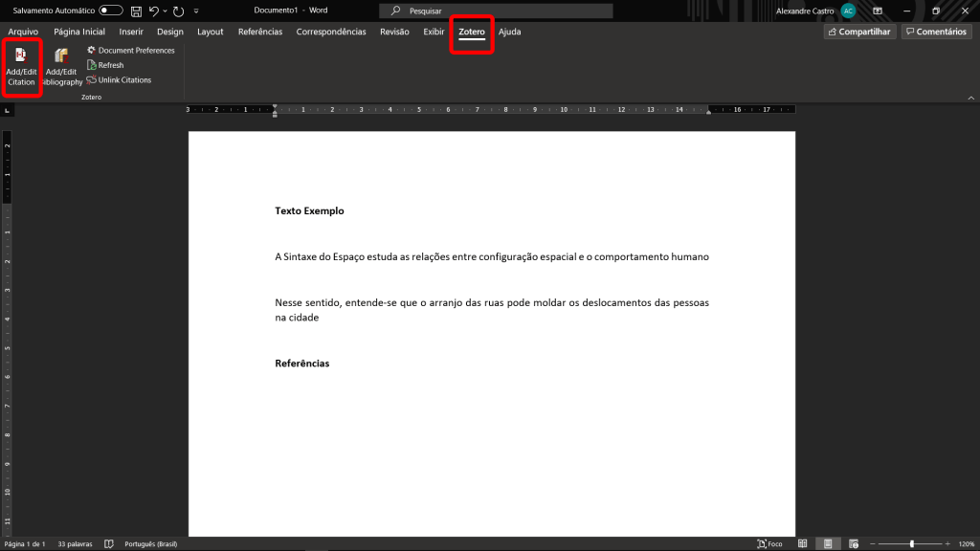The width and height of the screenshot is (980, 551).
Task: Click Unlink Citations
Action: (119, 80)
